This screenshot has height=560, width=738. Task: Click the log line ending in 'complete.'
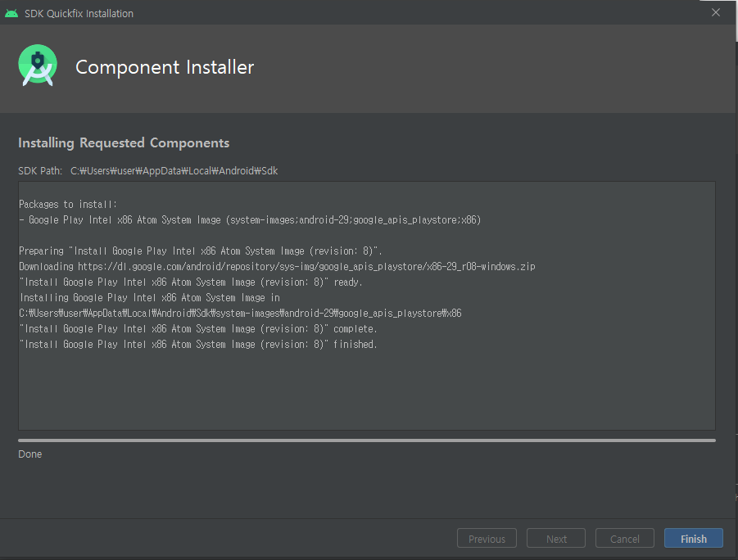click(197, 329)
